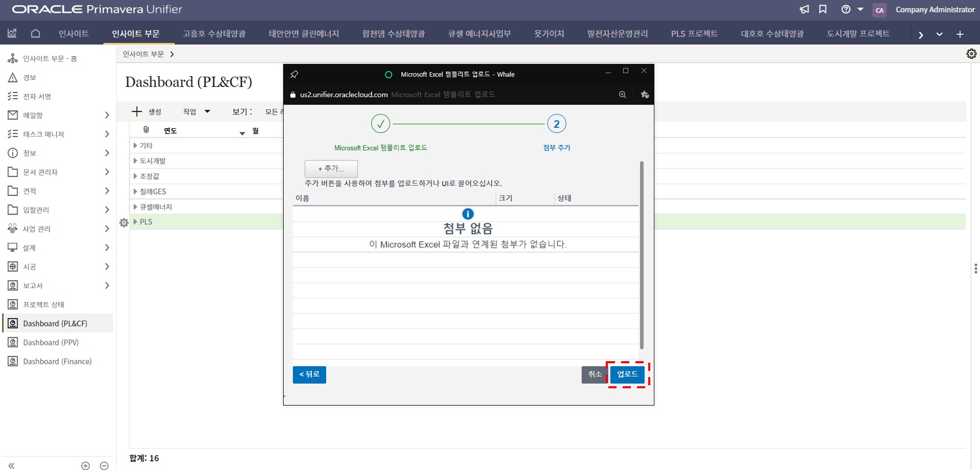Click the pin icon in popup title bar
Viewport: 980px width, 470px height.
click(294, 75)
